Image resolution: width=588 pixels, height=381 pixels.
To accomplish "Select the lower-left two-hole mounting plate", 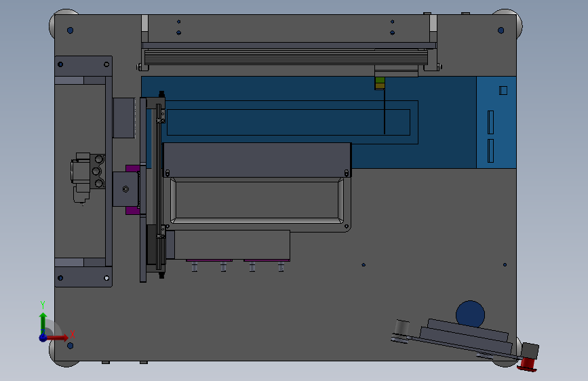I will tap(83, 277).
